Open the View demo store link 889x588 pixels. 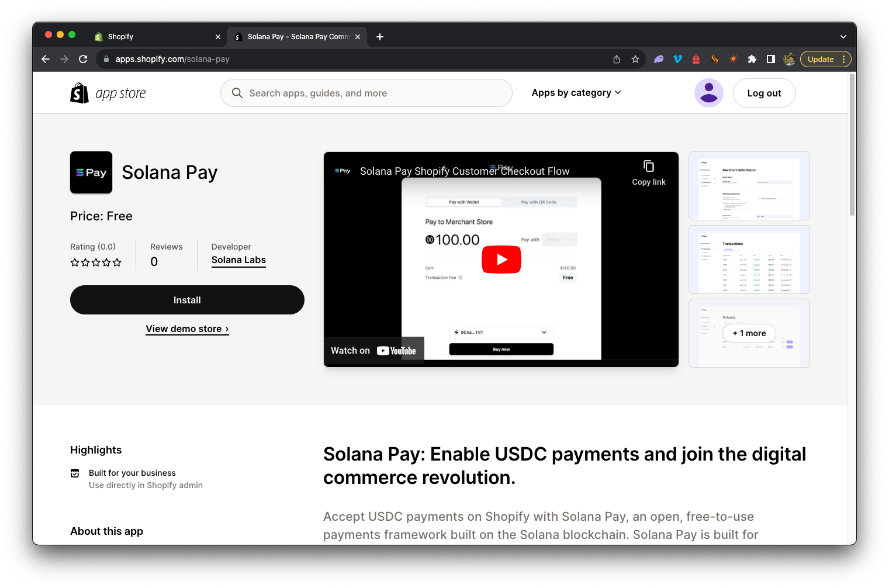pos(187,329)
